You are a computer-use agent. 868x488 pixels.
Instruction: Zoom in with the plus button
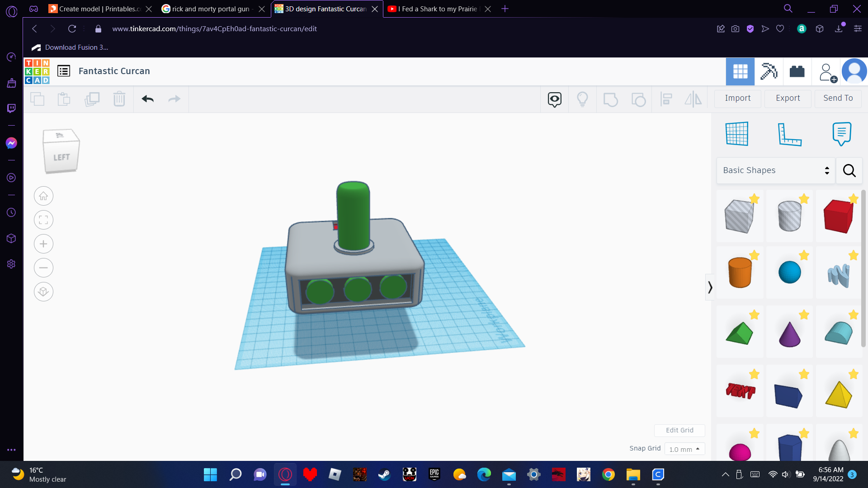coord(43,244)
